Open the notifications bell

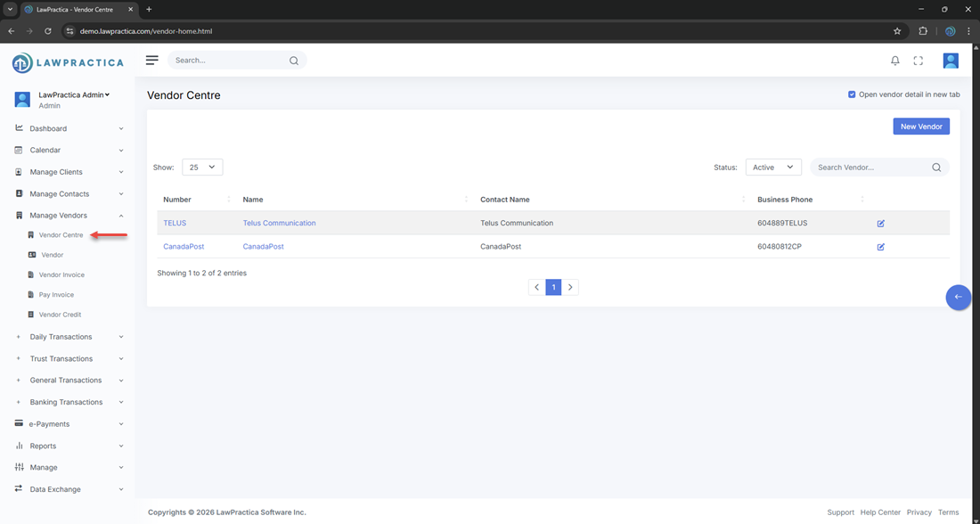pyautogui.click(x=894, y=61)
